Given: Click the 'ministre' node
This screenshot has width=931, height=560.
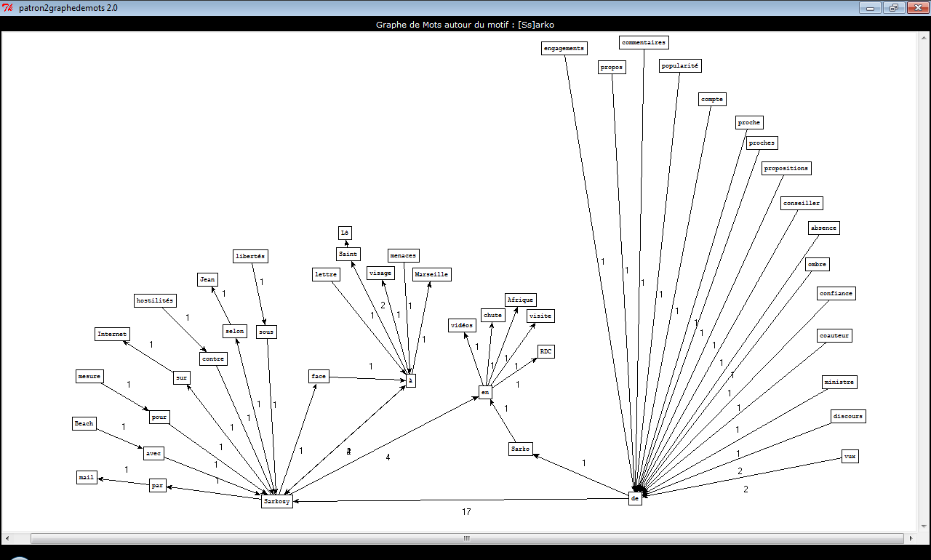Looking at the screenshot, I should tap(840, 382).
